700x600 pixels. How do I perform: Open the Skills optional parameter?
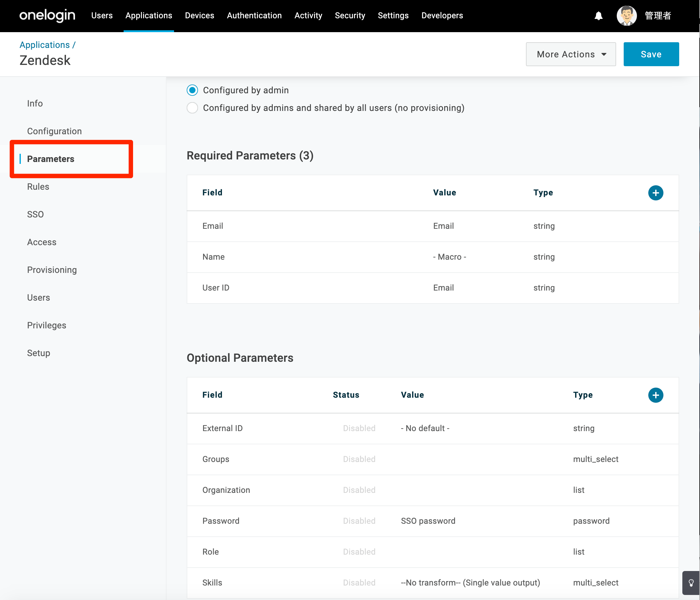432,583
